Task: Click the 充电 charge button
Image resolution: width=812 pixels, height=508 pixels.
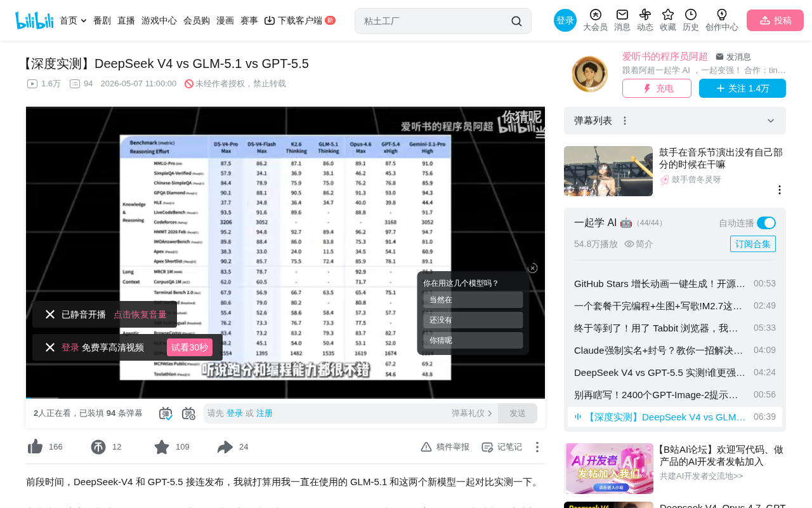Action: pyautogui.click(x=657, y=88)
